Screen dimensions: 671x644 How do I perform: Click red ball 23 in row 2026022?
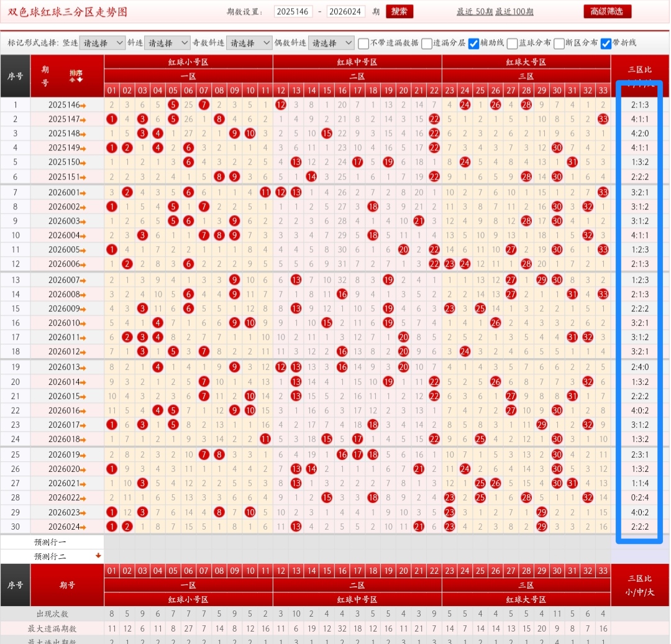click(450, 498)
